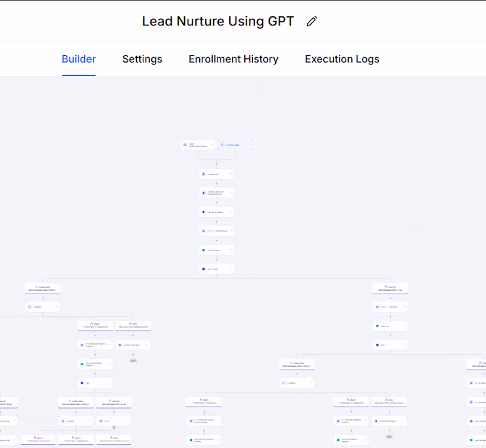Click the branch split icon on right condition
The width and height of the screenshot is (486, 448).
(x=386, y=288)
